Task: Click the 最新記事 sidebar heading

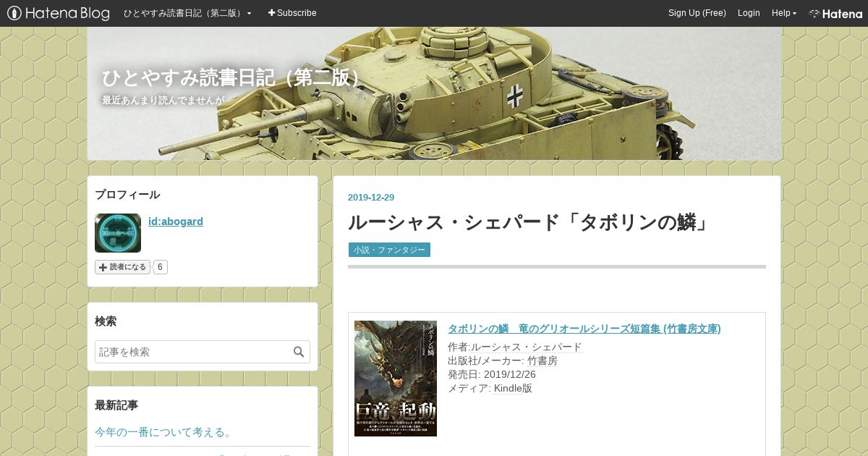Action: point(116,405)
